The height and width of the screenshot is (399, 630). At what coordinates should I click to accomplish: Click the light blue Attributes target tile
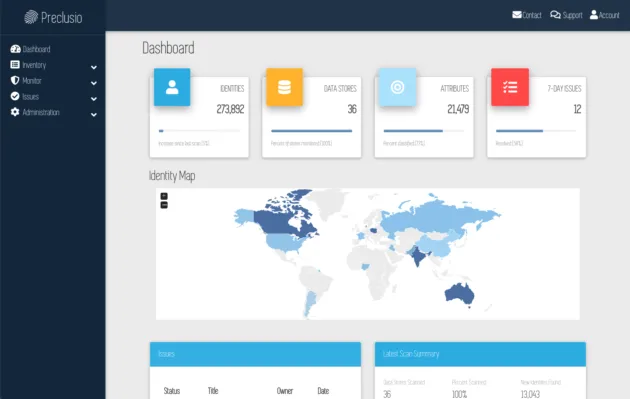[397, 87]
